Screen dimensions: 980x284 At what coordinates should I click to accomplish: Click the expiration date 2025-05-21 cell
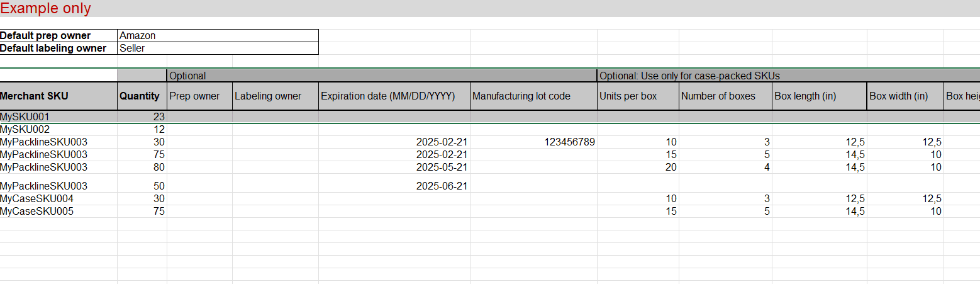tap(442, 168)
